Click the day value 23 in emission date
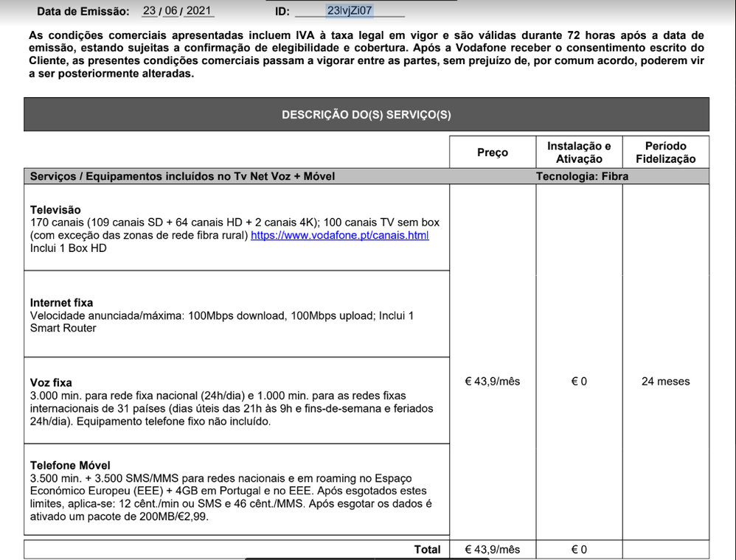Screen dimensions: 736x560 point(150,11)
